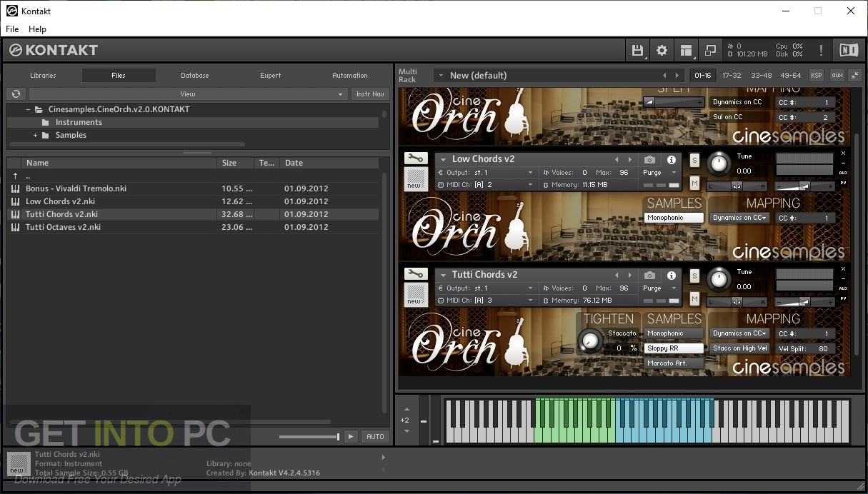This screenshot has width=868, height=494.
Task: Remove Low Chords v2 with its X icon
Action: [843, 153]
